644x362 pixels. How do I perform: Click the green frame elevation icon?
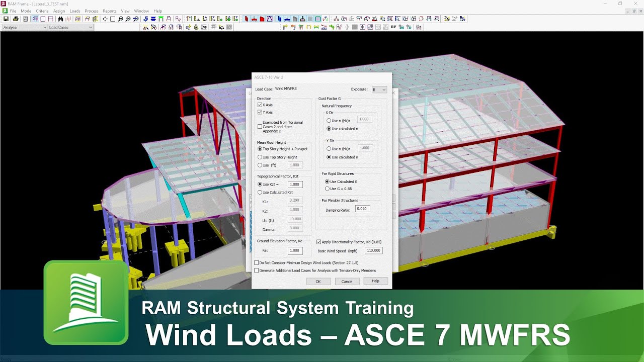click(160, 19)
